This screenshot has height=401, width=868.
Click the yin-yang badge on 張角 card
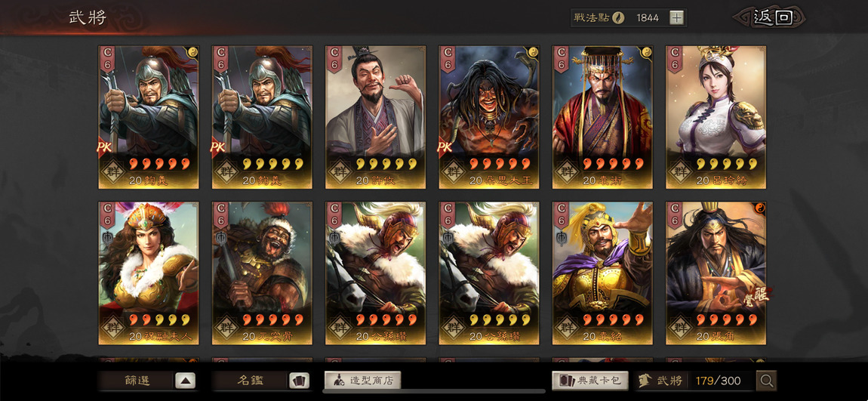tap(759, 208)
